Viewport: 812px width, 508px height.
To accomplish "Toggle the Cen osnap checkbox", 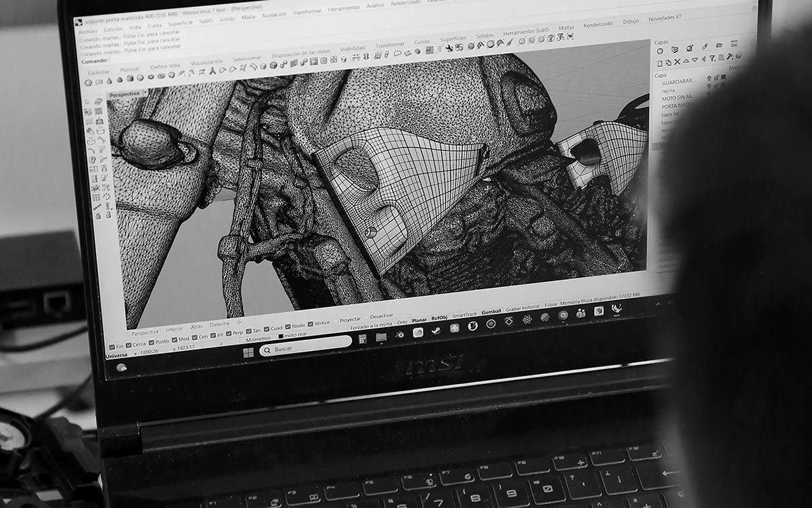I will 195,337.
